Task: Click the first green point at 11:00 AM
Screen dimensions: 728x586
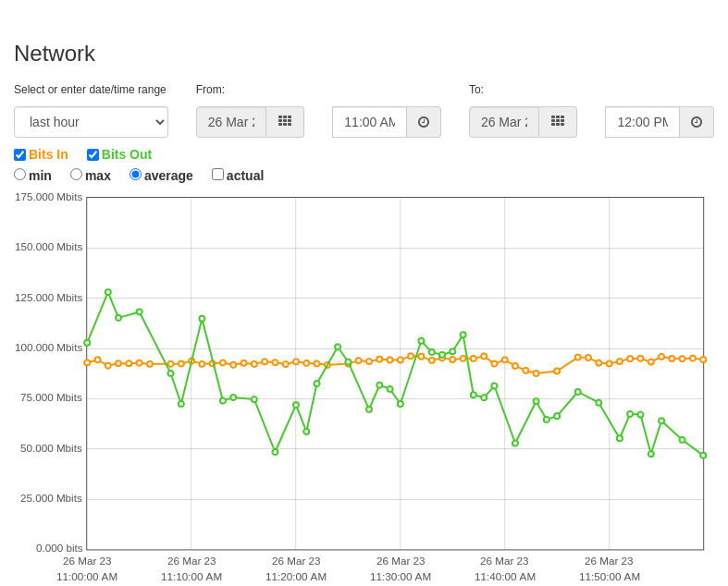Action: click(x=87, y=343)
